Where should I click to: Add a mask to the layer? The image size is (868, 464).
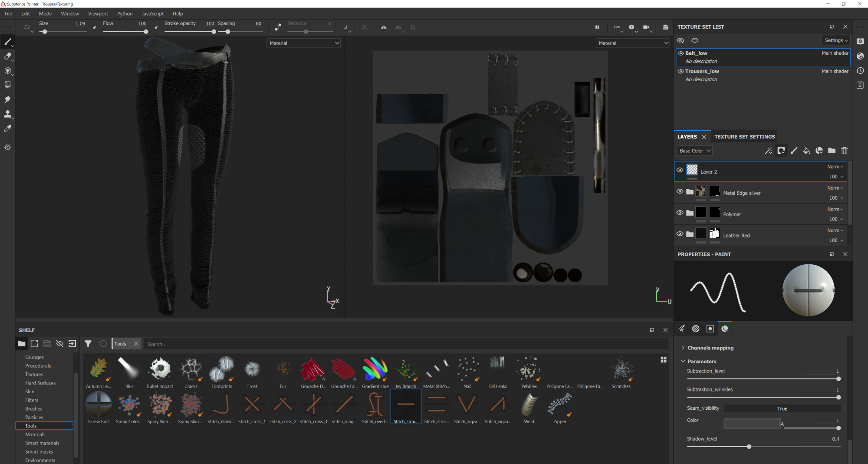[x=781, y=151]
